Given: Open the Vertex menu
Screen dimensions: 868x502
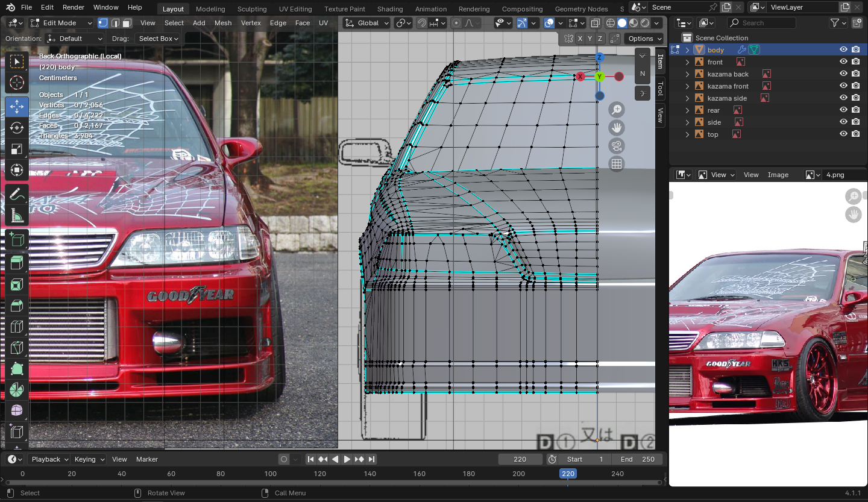Looking at the screenshot, I should coord(251,23).
